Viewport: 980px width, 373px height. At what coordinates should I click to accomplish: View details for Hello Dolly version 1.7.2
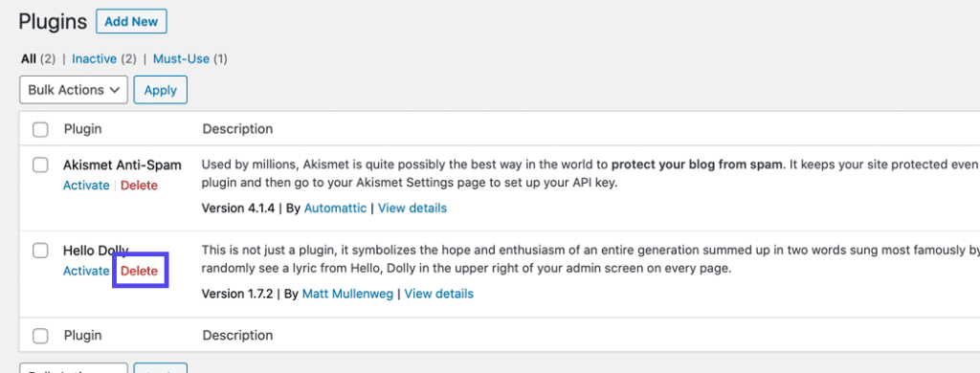438,294
